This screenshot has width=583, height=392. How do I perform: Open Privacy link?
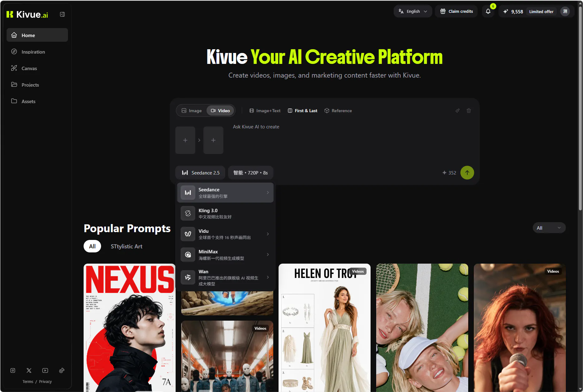(45, 381)
